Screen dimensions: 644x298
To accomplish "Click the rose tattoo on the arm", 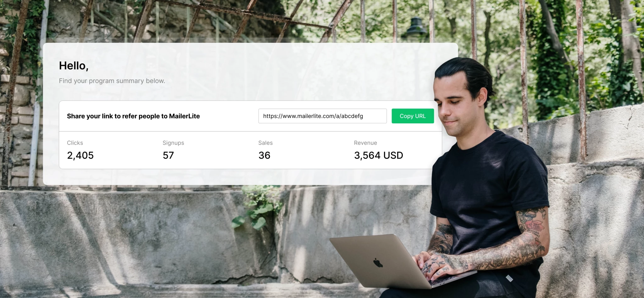I will point(535,226).
